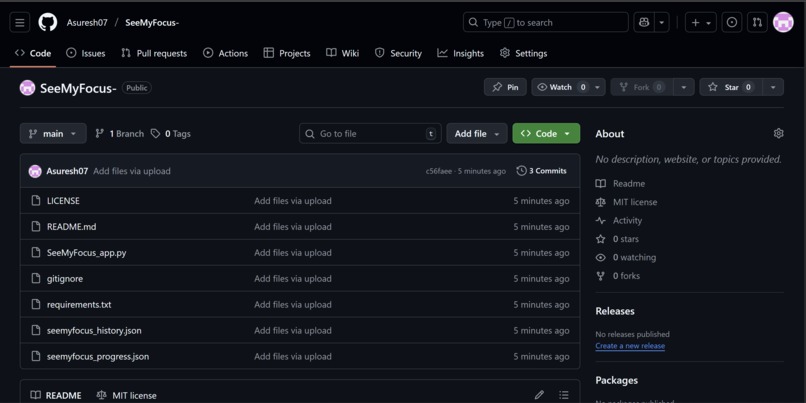View the 3 Commits history
This screenshot has width=806, height=403.
tap(541, 171)
